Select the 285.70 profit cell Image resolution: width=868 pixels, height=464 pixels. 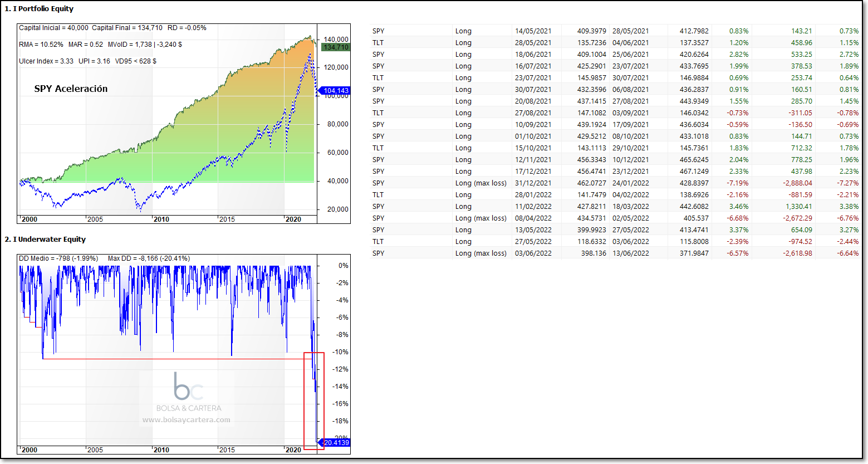[802, 101]
